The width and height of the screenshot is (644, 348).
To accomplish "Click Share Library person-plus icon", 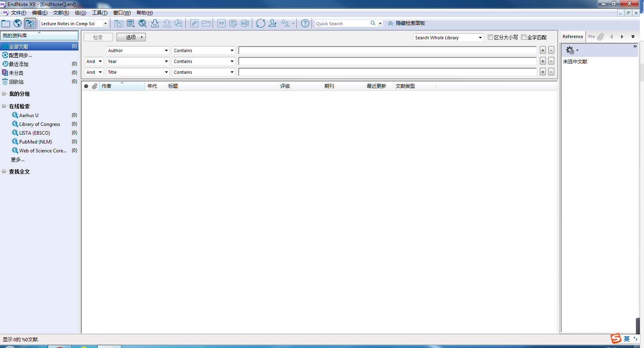I will click(x=273, y=24).
